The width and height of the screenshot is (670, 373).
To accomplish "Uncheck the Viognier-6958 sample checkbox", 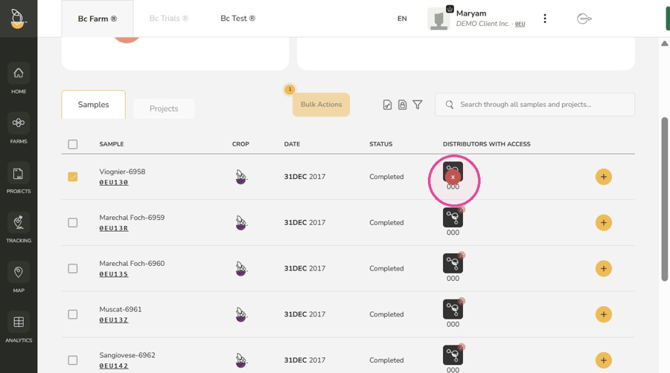I will click(73, 176).
